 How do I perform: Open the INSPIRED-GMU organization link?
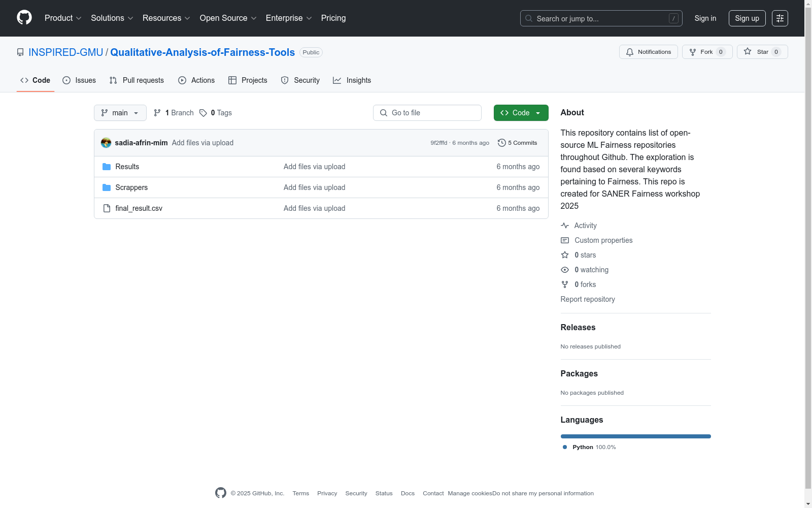click(x=66, y=52)
